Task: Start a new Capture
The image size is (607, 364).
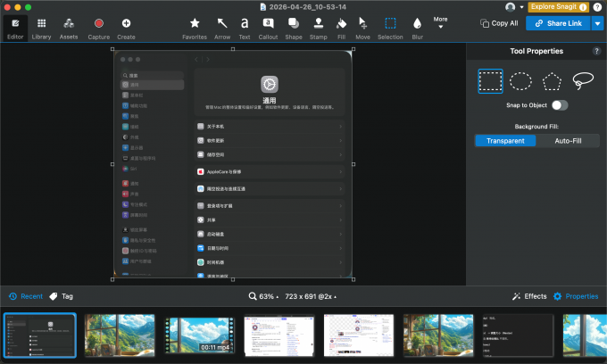Action: pos(99,29)
